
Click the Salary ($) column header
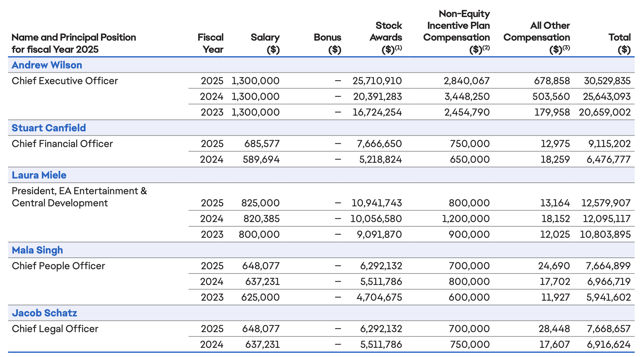265,43
